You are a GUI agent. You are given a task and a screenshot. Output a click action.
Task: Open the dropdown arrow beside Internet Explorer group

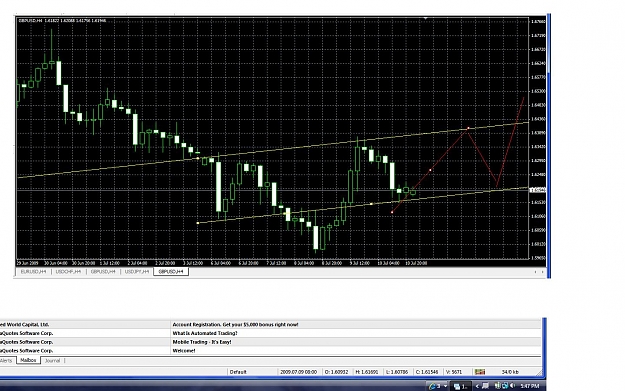tap(446, 386)
